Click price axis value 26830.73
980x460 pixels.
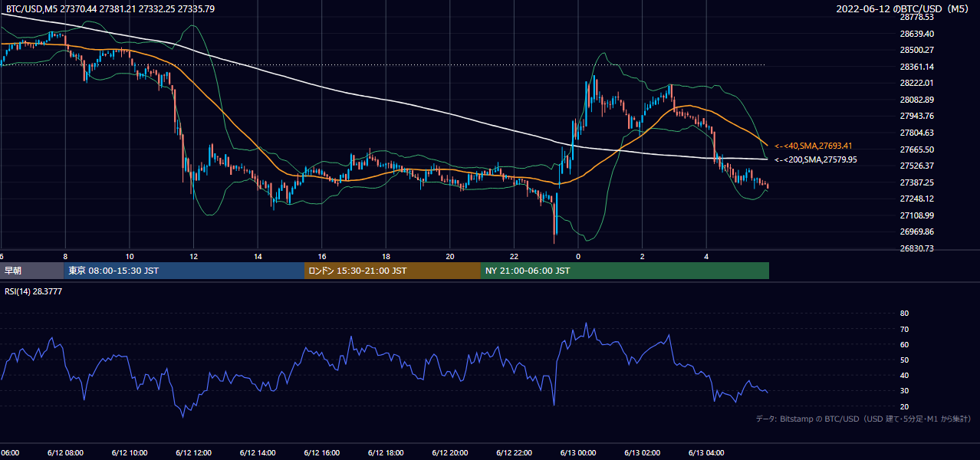pos(916,248)
